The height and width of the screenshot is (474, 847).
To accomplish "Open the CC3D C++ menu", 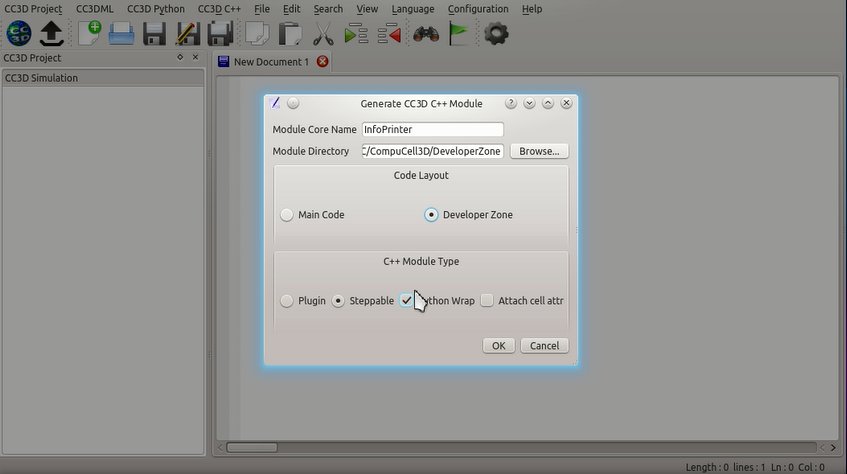I will coord(219,9).
